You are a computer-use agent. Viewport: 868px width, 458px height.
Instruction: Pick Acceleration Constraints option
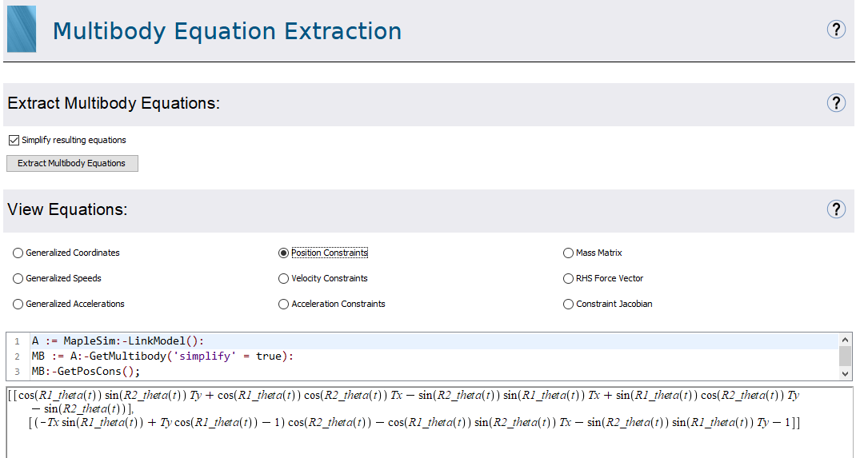(283, 304)
